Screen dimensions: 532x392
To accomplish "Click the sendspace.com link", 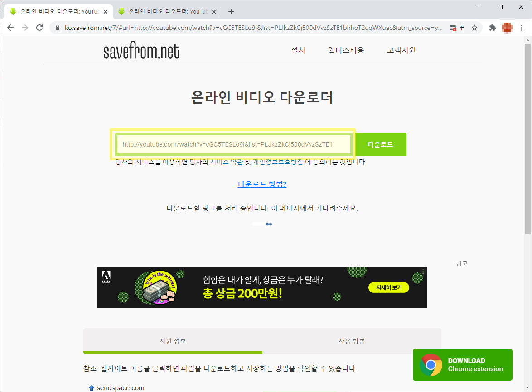I will click(x=120, y=387).
